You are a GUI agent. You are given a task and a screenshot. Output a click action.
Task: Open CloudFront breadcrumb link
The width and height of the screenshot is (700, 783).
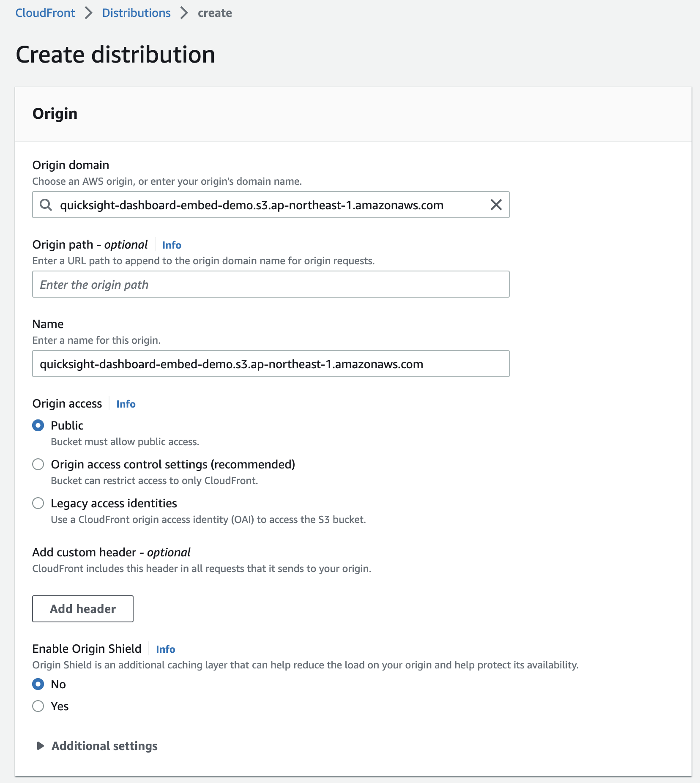point(45,13)
